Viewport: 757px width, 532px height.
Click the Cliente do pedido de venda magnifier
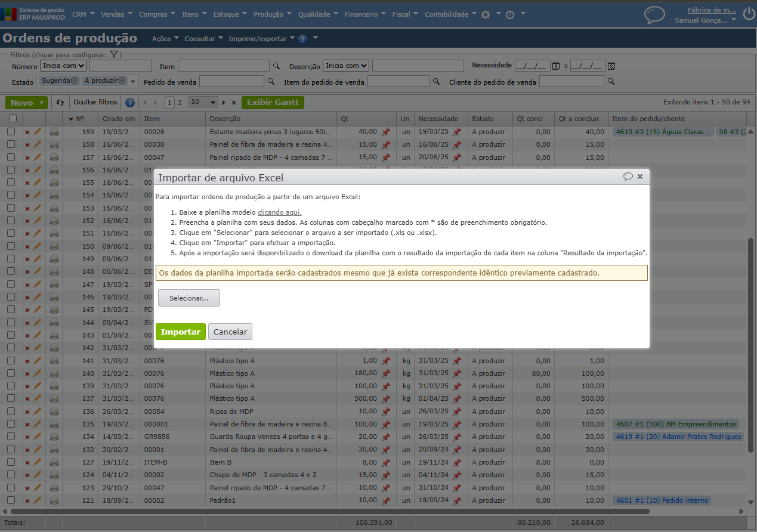pos(611,82)
